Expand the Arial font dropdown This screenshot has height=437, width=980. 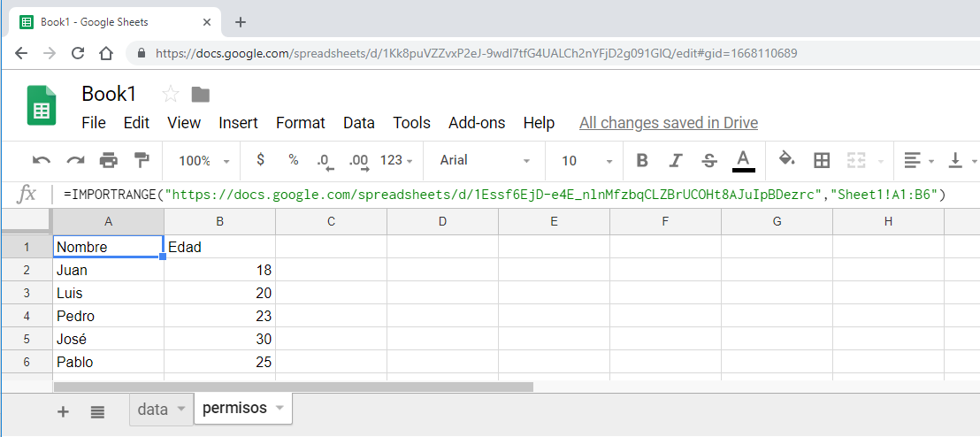tap(485, 161)
